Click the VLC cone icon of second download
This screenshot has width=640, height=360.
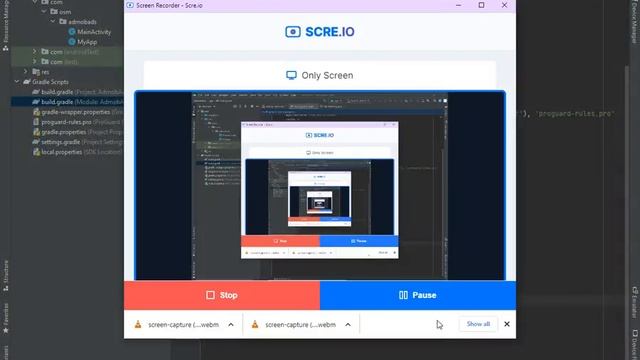255,324
